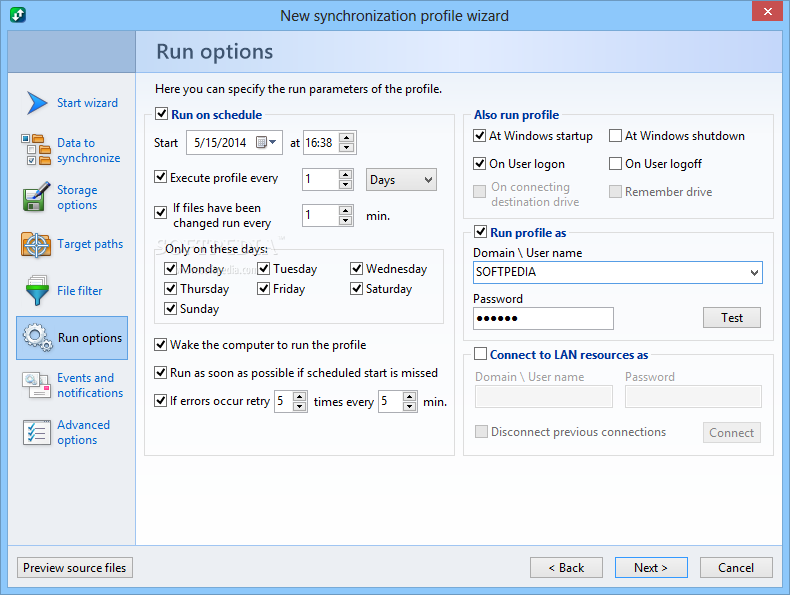The height and width of the screenshot is (595, 790).
Task: Click Preview source files button
Action: (75, 568)
